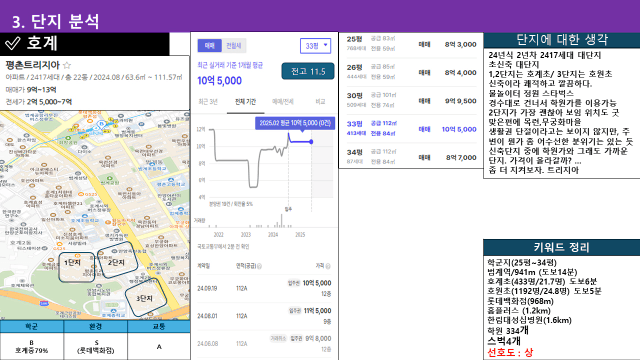Click the 매매가 9억~13억 text
The image size is (640, 360).
[31, 89]
